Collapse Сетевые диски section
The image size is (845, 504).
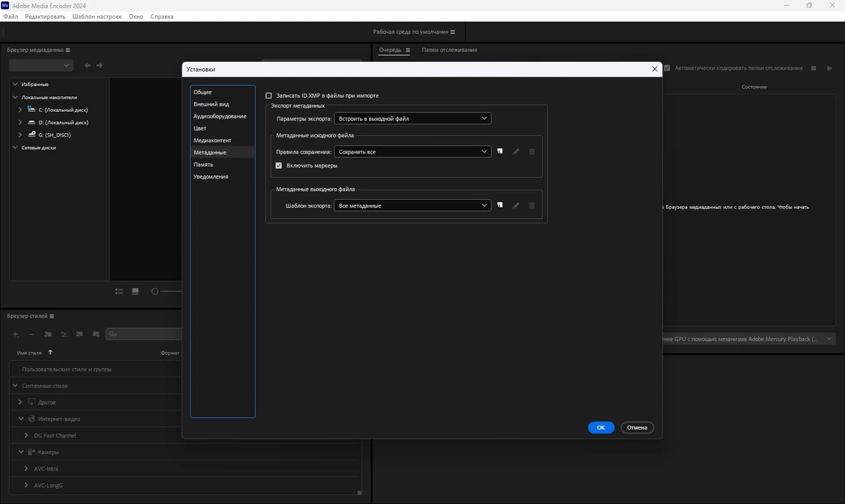click(x=15, y=148)
